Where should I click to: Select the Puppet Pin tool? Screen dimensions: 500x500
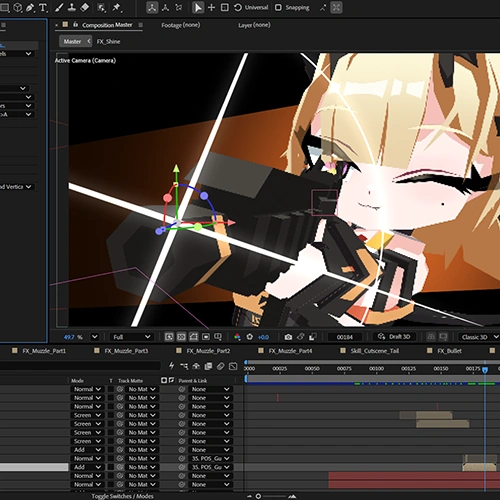(117, 7)
